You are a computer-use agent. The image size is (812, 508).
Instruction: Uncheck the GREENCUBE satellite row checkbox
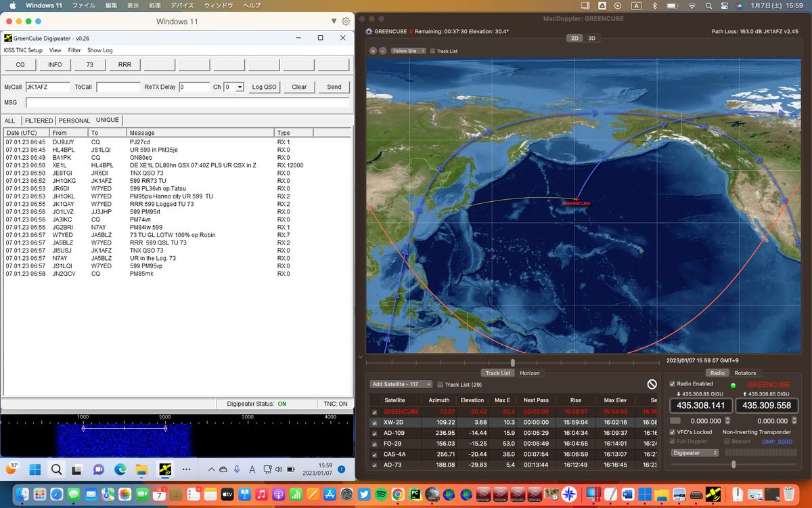(x=374, y=412)
